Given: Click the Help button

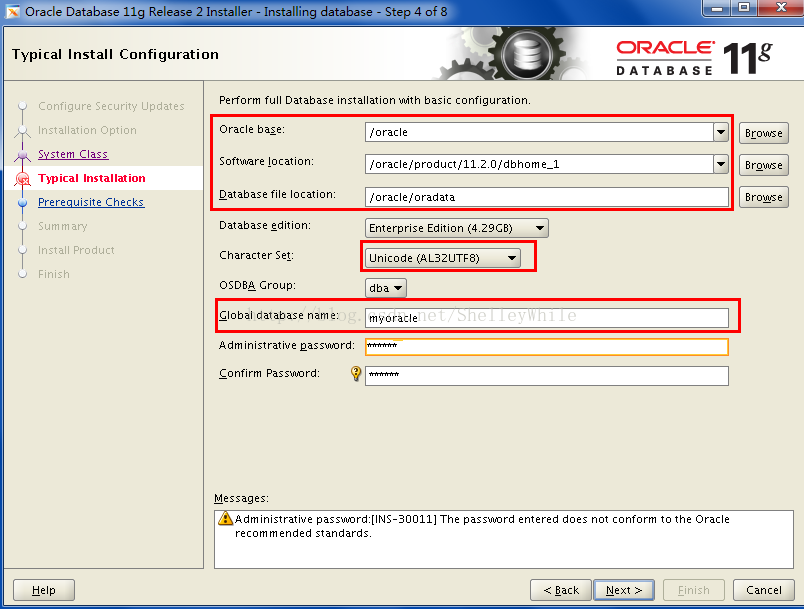Looking at the screenshot, I should pyautogui.click(x=44, y=590).
